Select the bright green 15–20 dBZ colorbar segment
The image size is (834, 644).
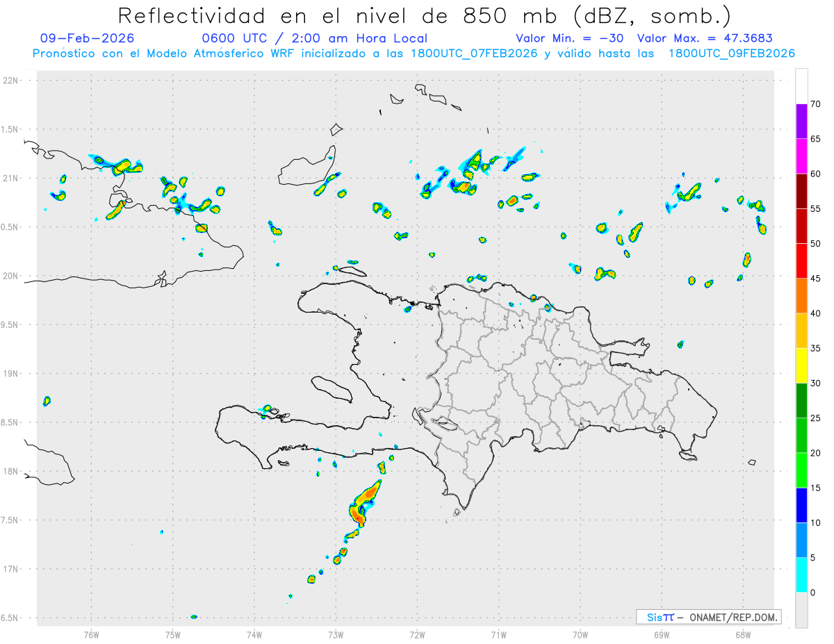pos(801,470)
